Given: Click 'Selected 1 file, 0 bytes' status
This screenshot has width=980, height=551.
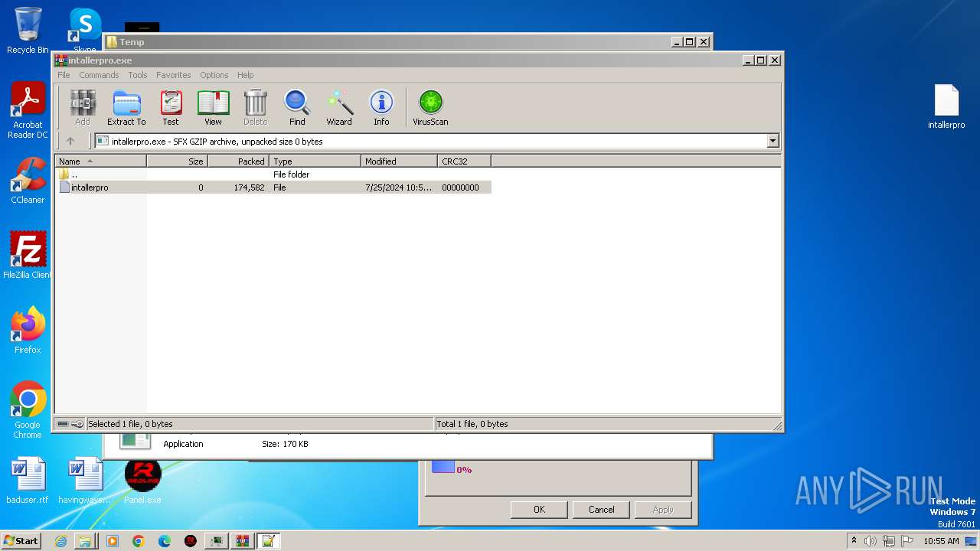Looking at the screenshot, I should point(130,424).
